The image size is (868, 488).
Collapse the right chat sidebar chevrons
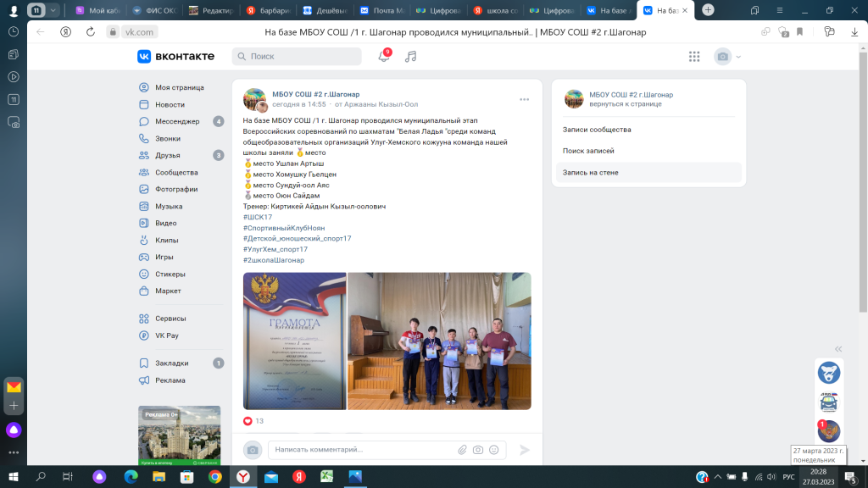click(838, 349)
